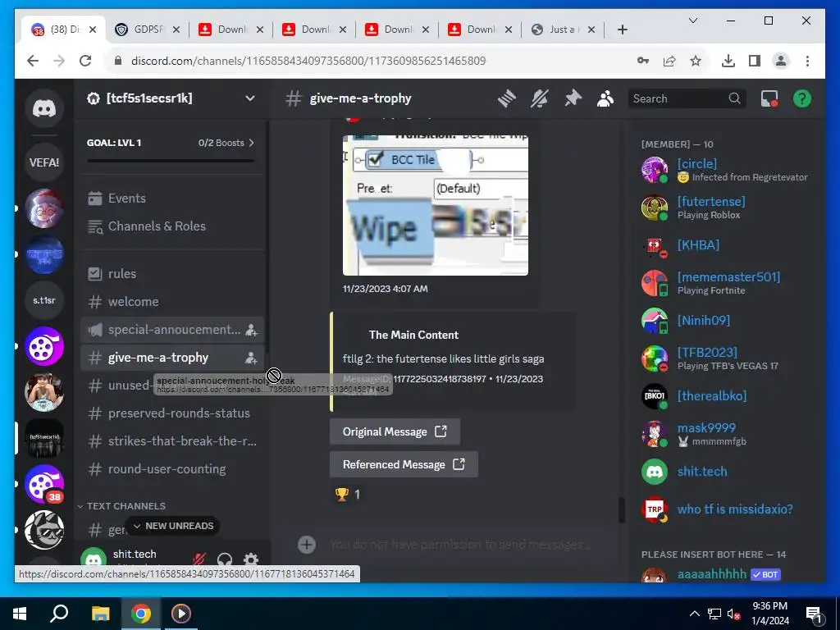Create invite icon on give-me-a-trophy channel
The width and height of the screenshot is (840, 630).
click(x=251, y=358)
